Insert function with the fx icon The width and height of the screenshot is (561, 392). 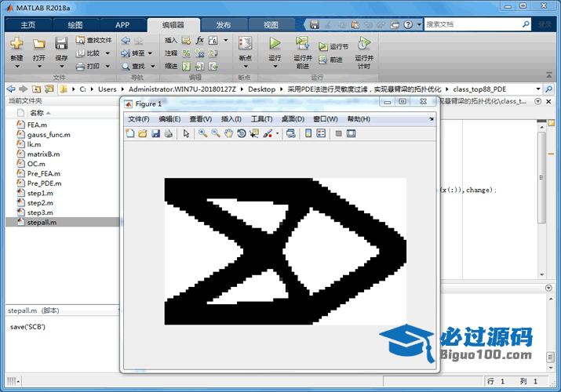click(200, 40)
